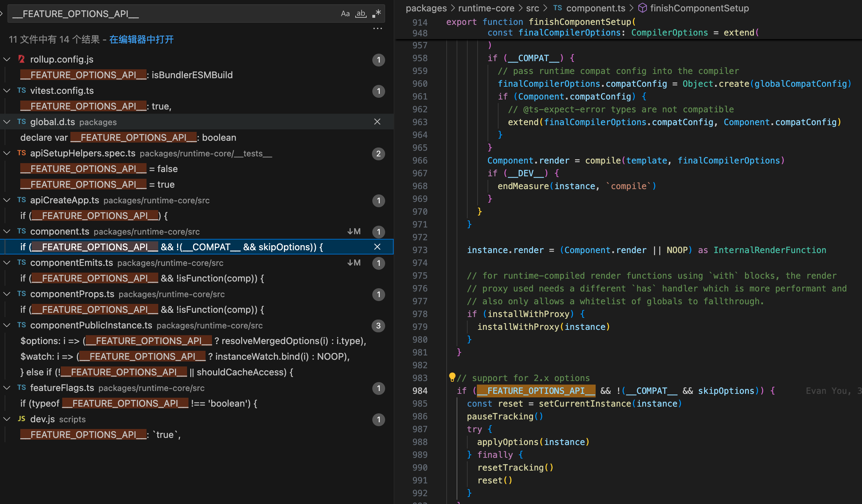
Task: Click result count badge for rollup.config.js
Action: coord(378,60)
